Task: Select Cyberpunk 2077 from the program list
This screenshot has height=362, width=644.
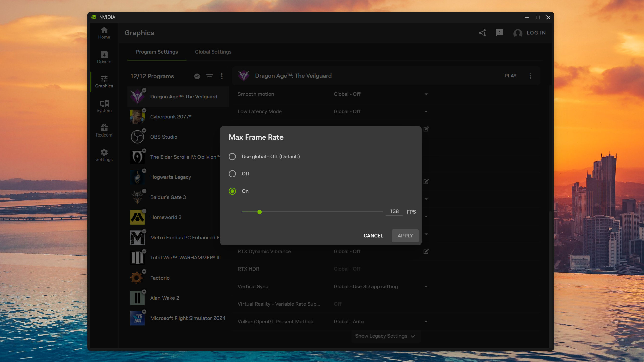Action: point(171,116)
